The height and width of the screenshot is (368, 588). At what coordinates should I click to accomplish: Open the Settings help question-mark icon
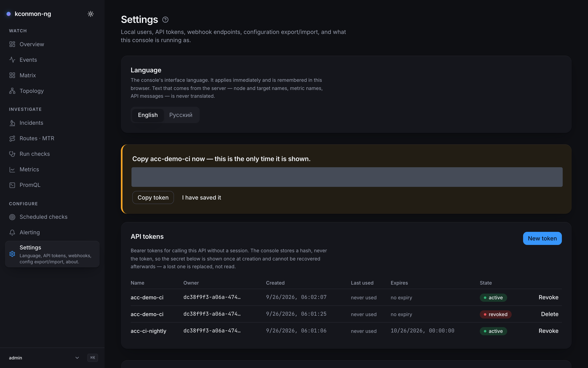(165, 20)
